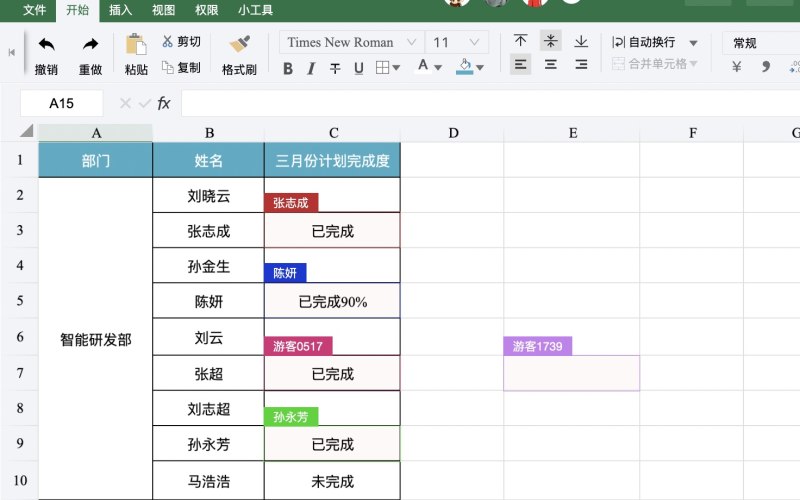800x500 pixels.
Task: Select the 已完成 cell in row 7
Action: [x=333, y=373]
